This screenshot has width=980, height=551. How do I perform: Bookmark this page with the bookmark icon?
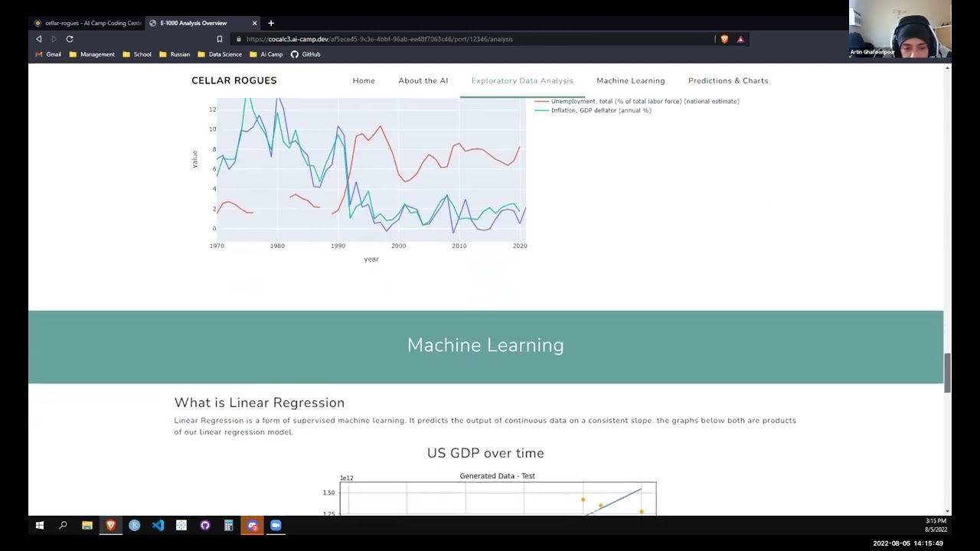(x=220, y=39)
